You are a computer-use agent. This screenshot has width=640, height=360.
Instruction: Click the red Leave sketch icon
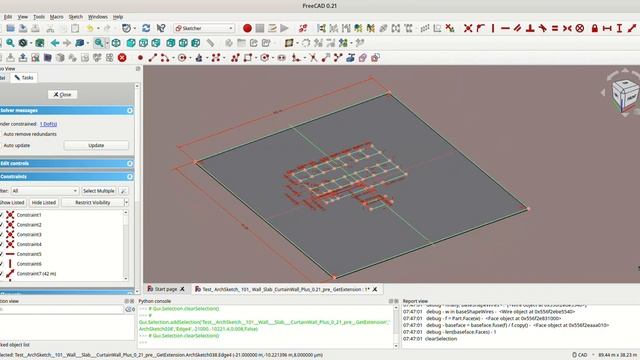tap(122, 58)
